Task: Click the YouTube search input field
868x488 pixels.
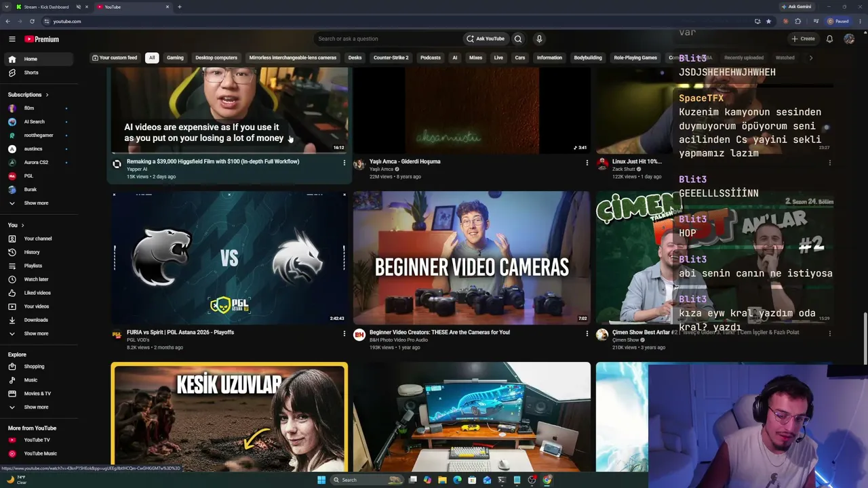Action: [x=387, y=39]
